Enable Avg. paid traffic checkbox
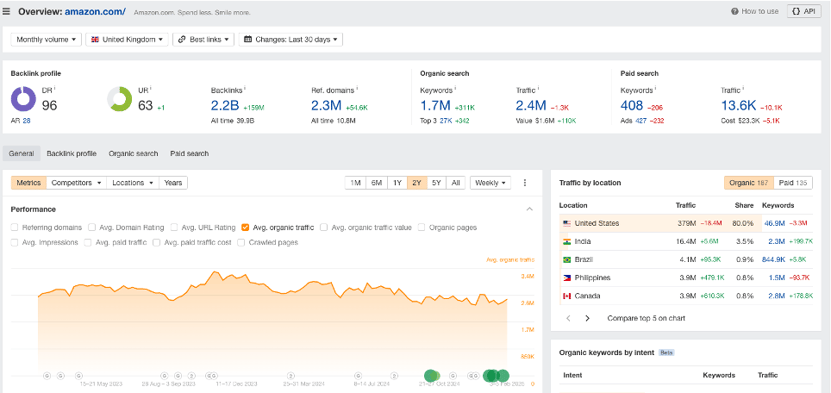This screenshot has height=393, width=831. (x=88, y=243)
